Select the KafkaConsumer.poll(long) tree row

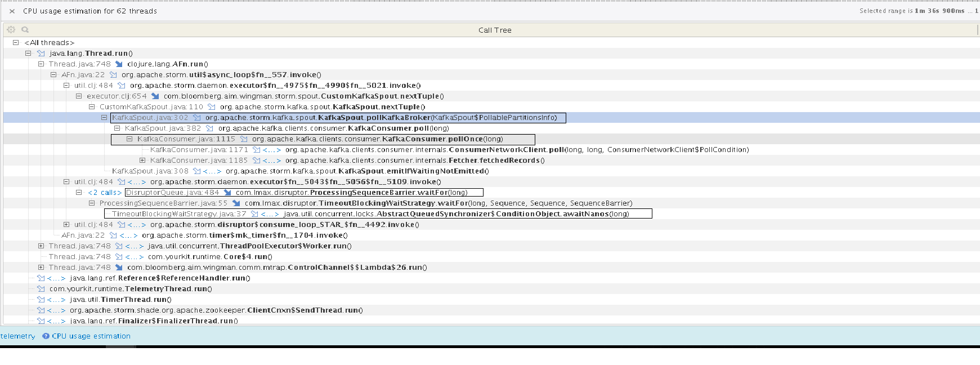(333, 128)
